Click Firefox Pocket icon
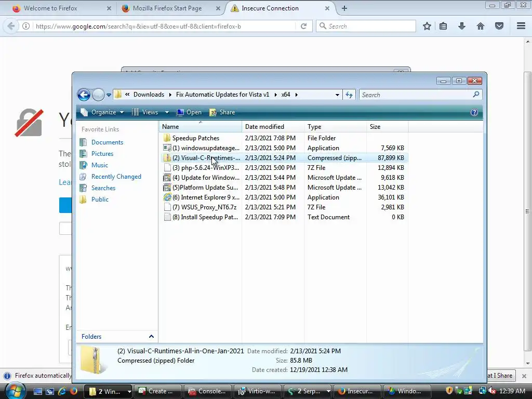532x399 pixels. coord(499,26)
